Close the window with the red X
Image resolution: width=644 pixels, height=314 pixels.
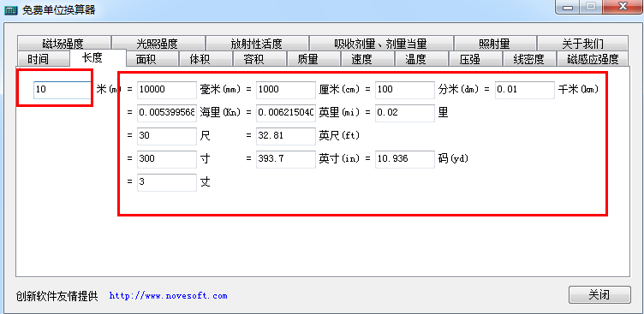point(623,8)
